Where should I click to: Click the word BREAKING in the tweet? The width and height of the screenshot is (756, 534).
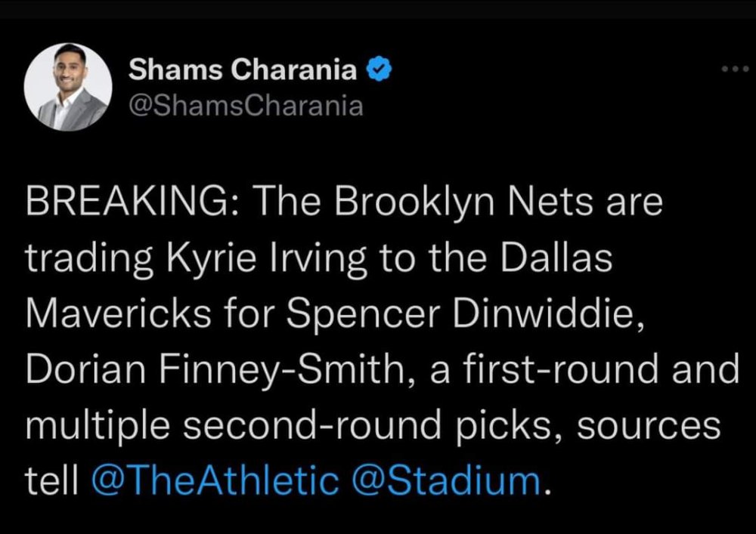click(127, 201)
